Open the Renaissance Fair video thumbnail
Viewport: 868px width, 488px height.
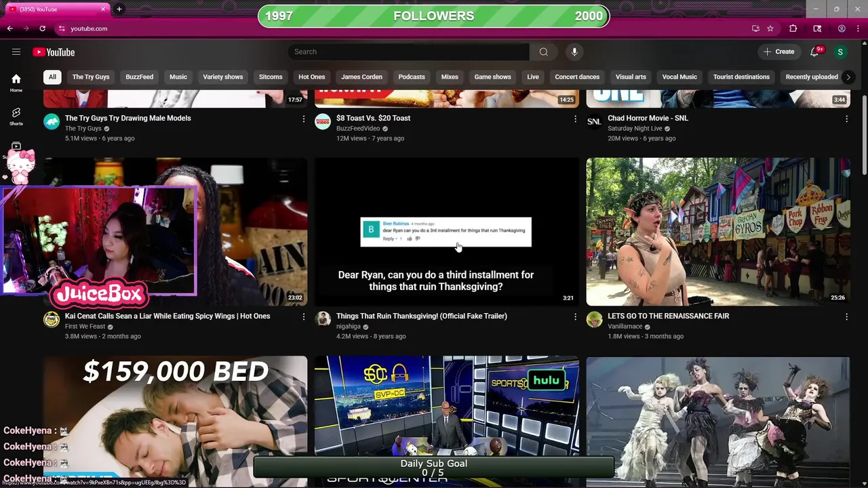point(718,232)
